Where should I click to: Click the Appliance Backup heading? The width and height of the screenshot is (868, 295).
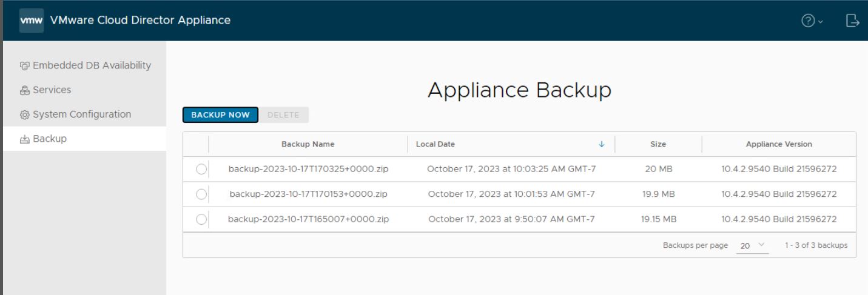(519, 90)
